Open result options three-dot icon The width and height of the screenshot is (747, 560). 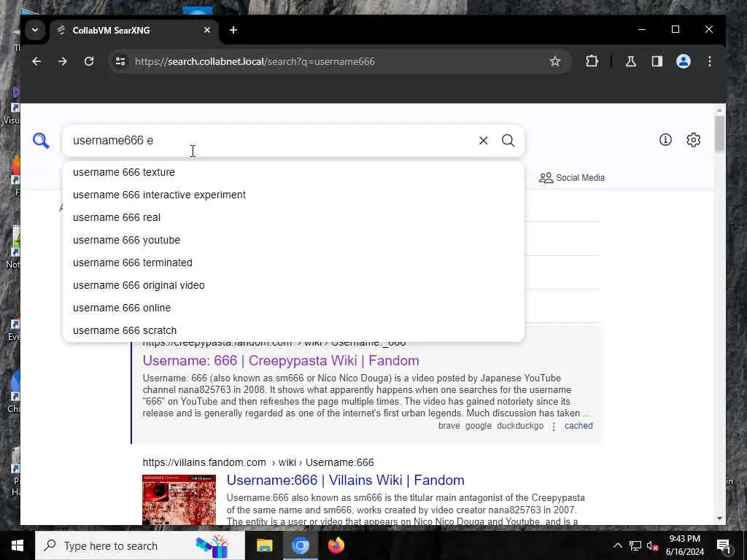point(554,426)
